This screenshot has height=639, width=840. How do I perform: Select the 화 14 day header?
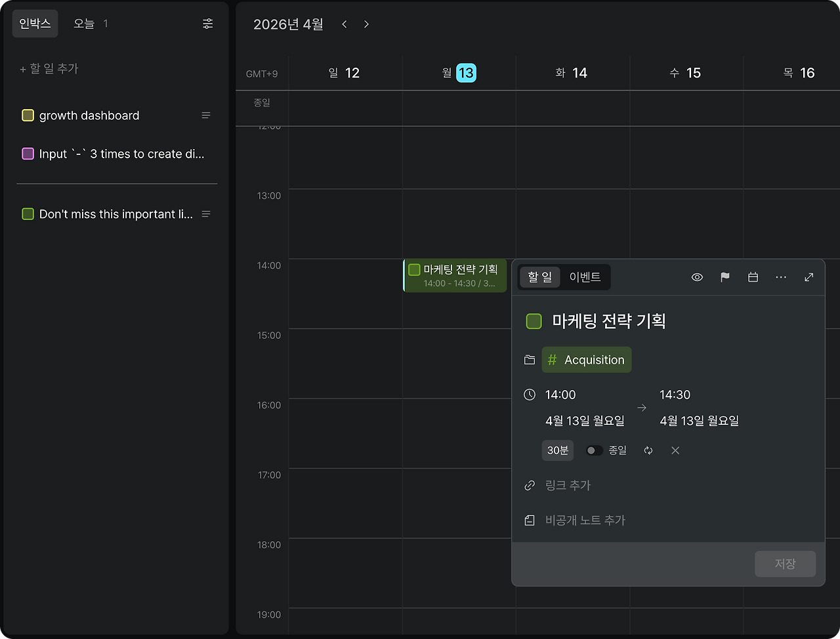572,73
